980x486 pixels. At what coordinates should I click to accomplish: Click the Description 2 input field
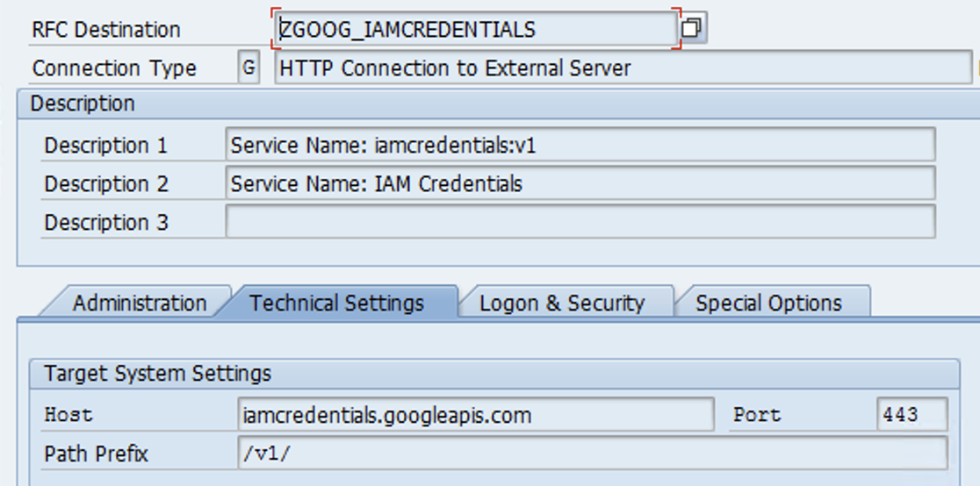[580, 184]
